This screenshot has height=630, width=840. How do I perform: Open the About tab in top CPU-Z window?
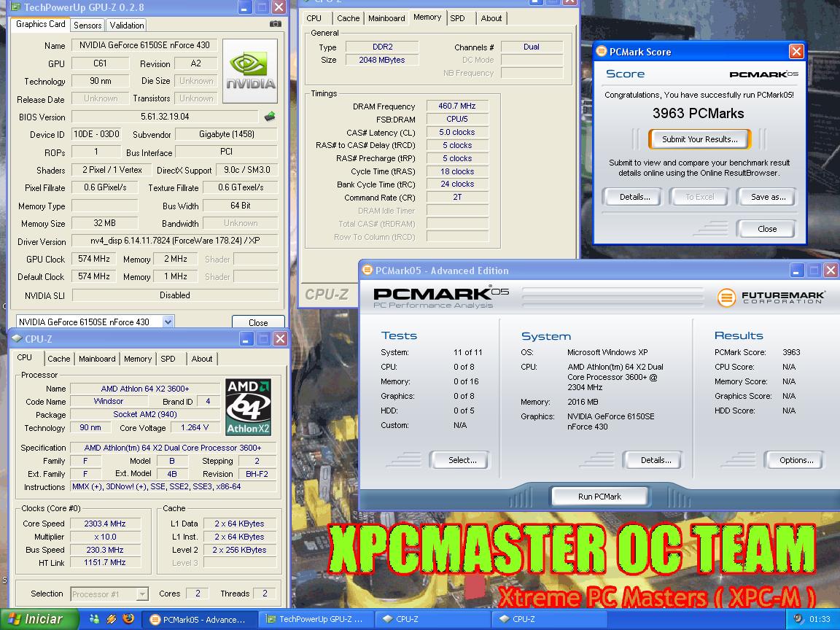click(x=491, y=18)
